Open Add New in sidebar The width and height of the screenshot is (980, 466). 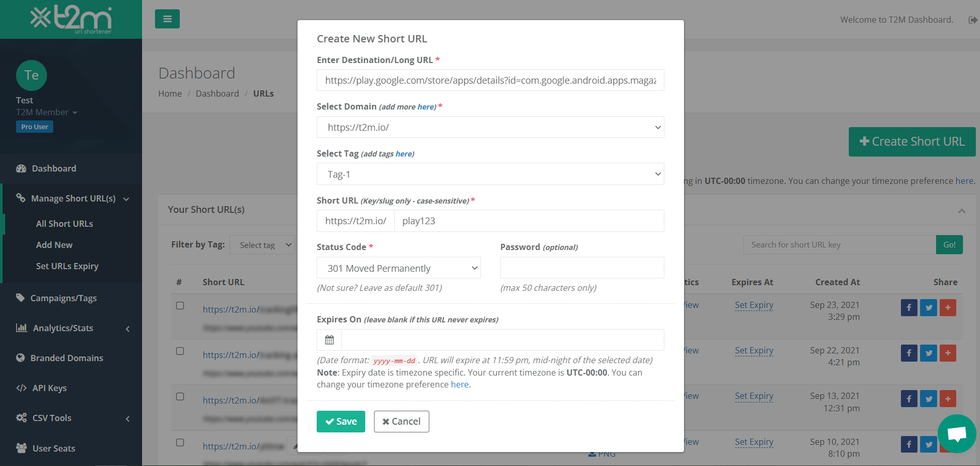(54, 245)
